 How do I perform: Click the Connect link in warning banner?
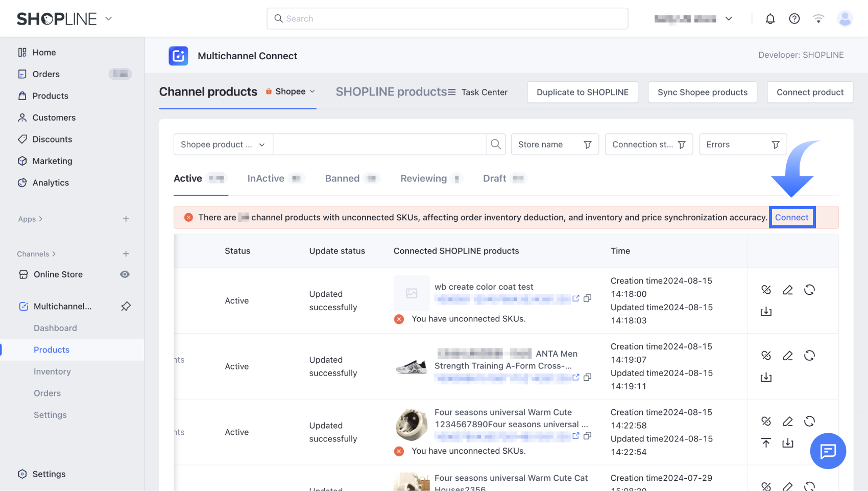791,217
